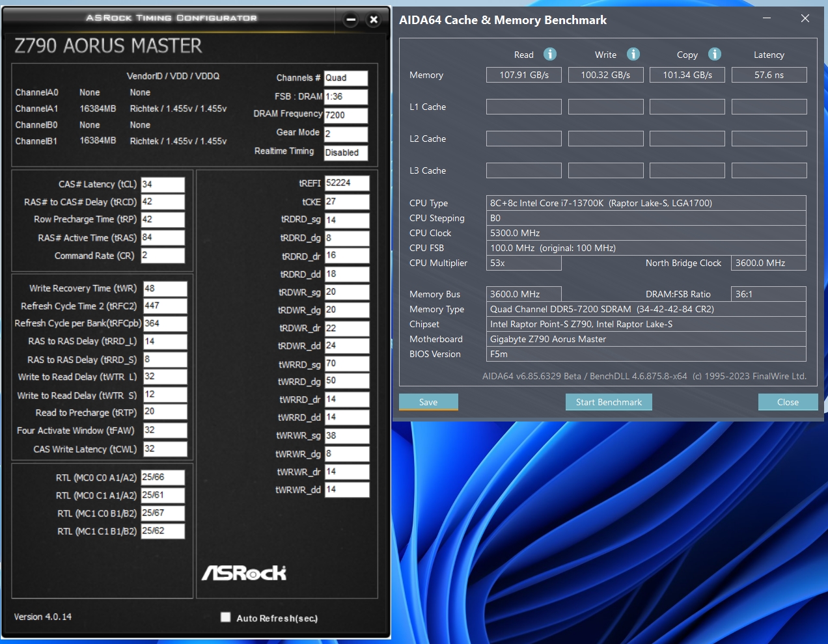828x644 pixels.
Task: Click the L1 Cache Read result box
Action: (x=524, y=107)
